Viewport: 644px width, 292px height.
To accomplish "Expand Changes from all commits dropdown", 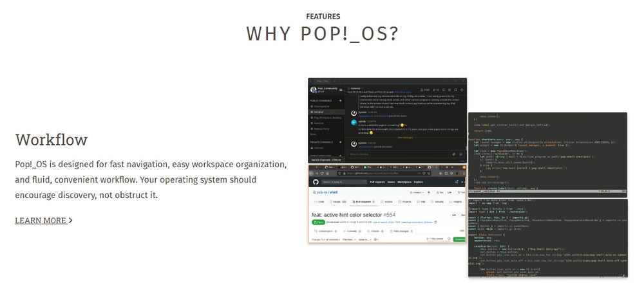I will [326, 239].
